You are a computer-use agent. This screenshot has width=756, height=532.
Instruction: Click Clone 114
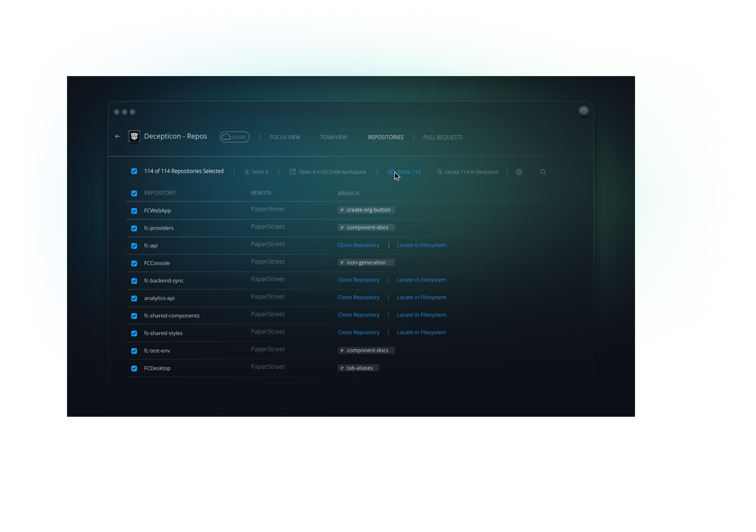(409, 172)
